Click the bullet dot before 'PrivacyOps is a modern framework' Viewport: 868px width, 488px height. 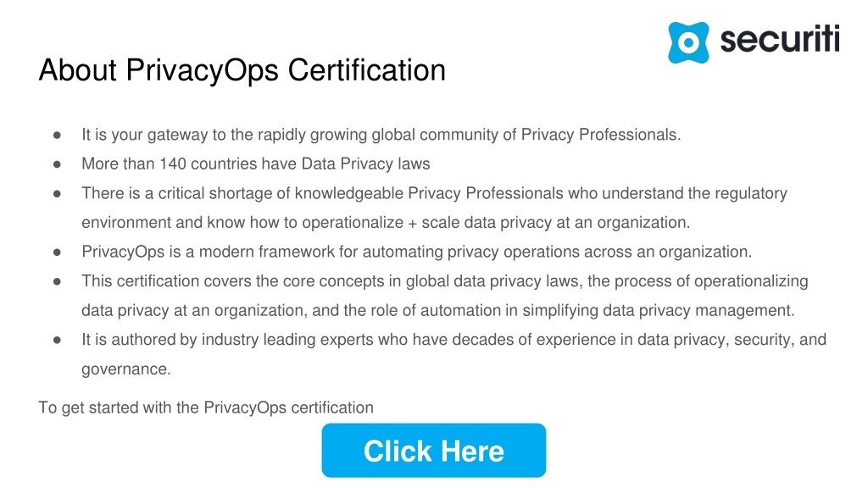point(57,252)
